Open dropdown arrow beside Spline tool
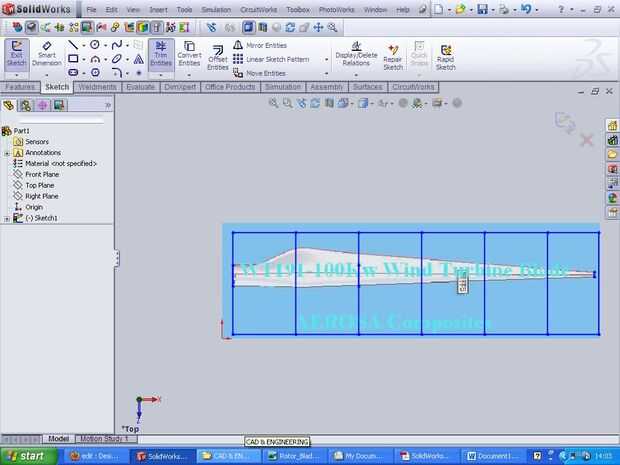620x465 pixels. tap(127, 46)
